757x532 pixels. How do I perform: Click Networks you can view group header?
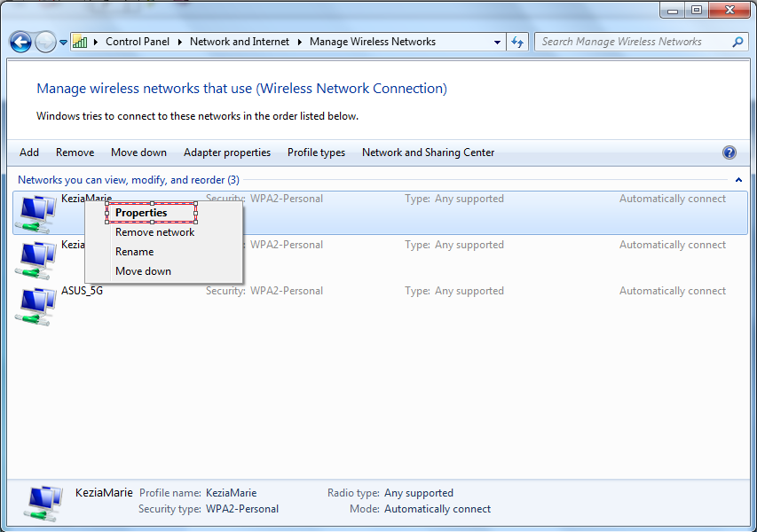click(129, 180)
